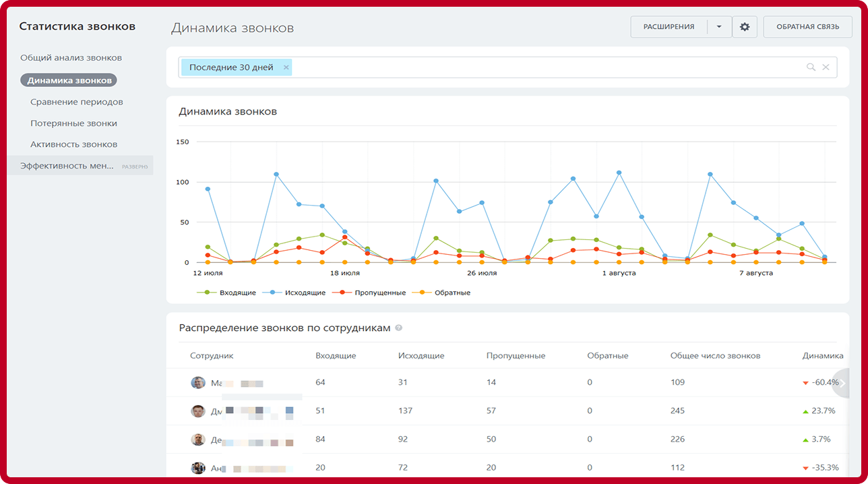The height and width of the screenshot is (484, 868).
Task: Click the second employee avatar in table
Action: click(x=197, y=411)
